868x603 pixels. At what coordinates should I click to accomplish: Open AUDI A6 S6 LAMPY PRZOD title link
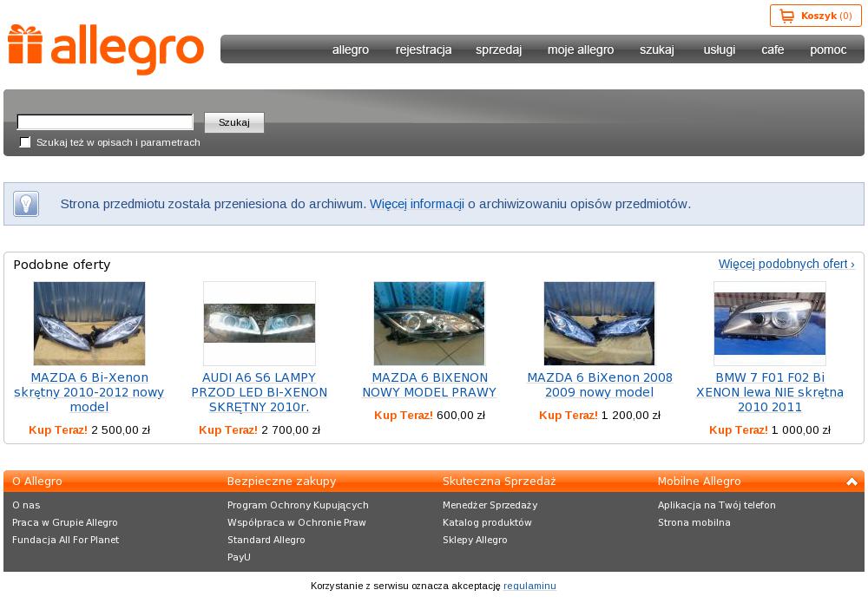tap(259, 392)
